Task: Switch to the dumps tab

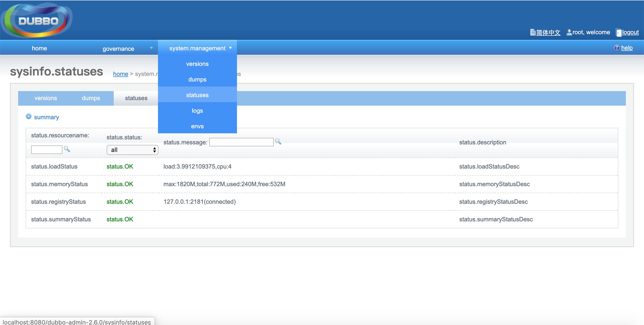Action: click(x=91, y=98)
